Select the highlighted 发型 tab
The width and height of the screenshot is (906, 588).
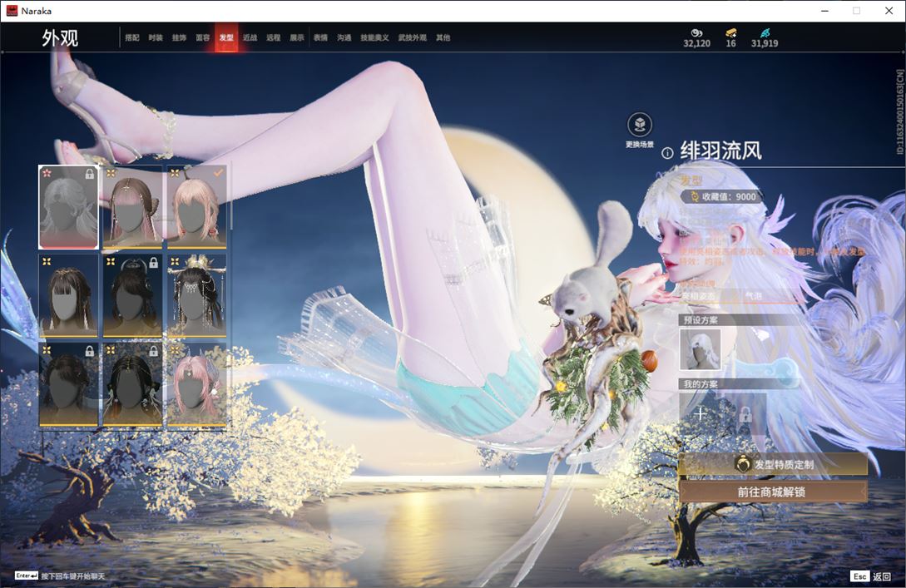click(x=226, y=37)
